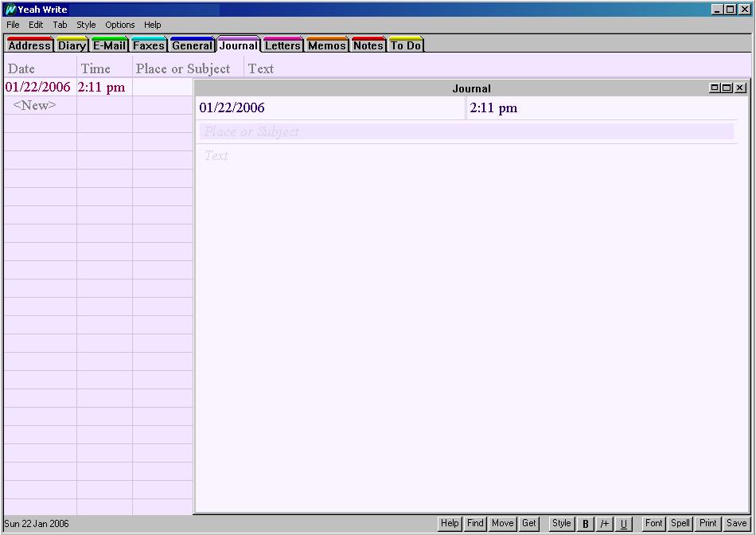This screenshot has width=756, height=535.
Task: Click the Yeah Write app icon in title bar
Action: 10,10
